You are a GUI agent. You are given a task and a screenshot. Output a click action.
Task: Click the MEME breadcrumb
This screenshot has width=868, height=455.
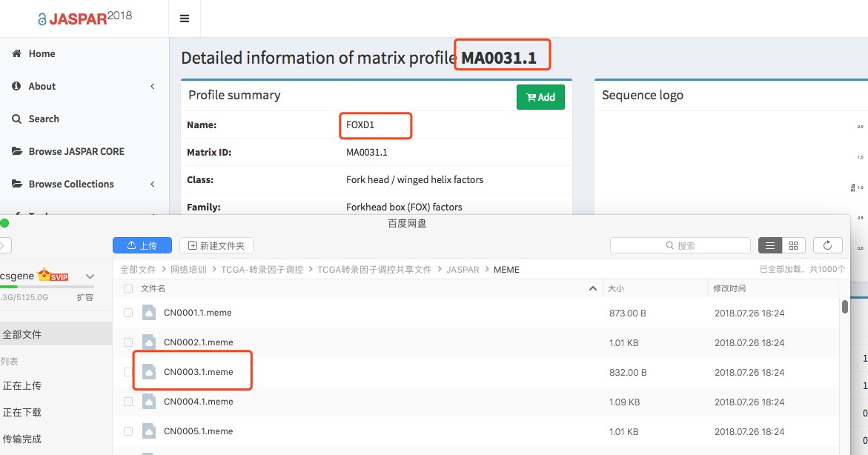tap(506, 270)
